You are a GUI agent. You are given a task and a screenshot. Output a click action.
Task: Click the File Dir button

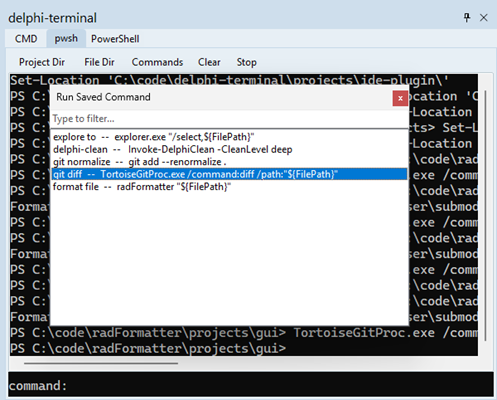coord(99,62)
